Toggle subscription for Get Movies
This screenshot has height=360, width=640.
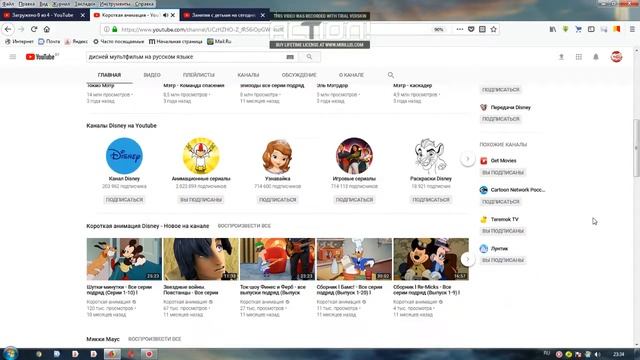(x=503, y=173)
